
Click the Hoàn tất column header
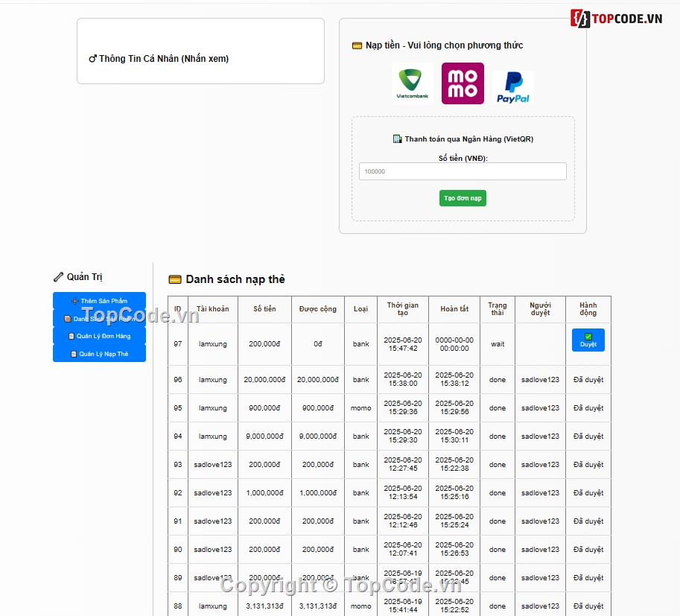454,309
